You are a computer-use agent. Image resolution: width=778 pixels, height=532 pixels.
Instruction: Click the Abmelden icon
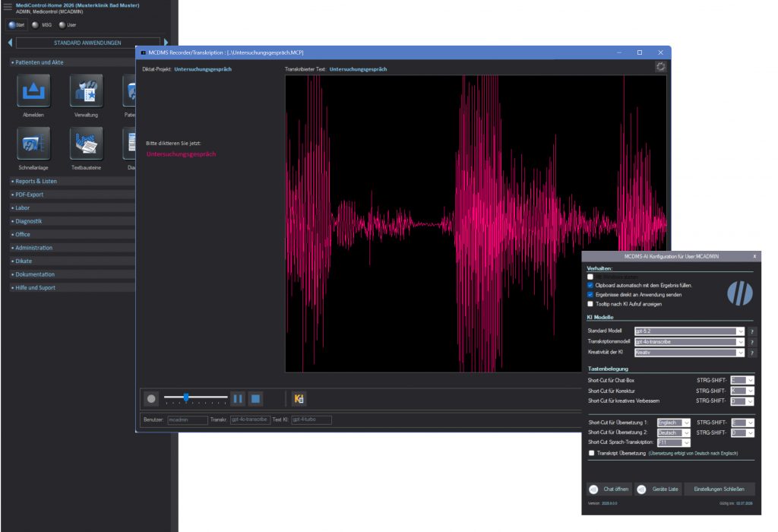click(x=33, y=91)
